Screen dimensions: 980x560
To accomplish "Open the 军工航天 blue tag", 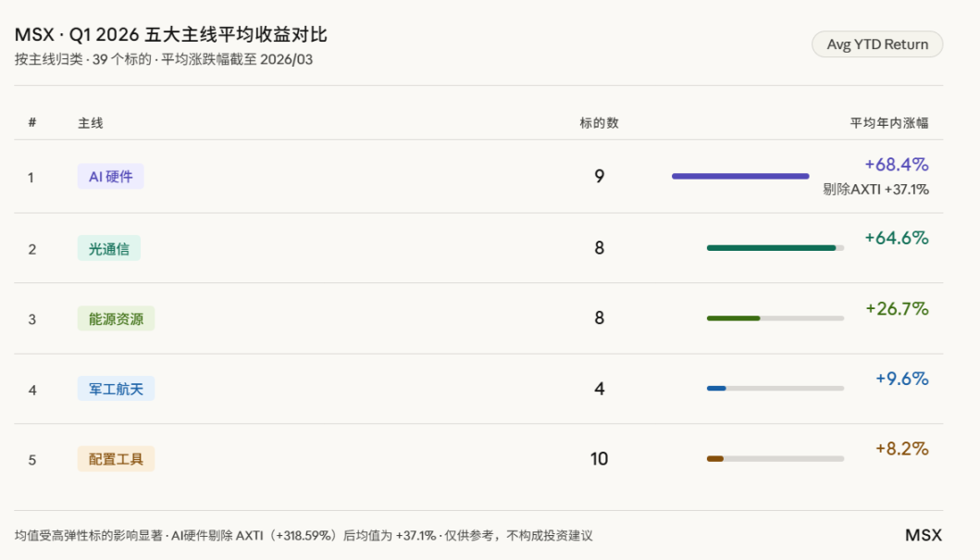I will point(116,389).
